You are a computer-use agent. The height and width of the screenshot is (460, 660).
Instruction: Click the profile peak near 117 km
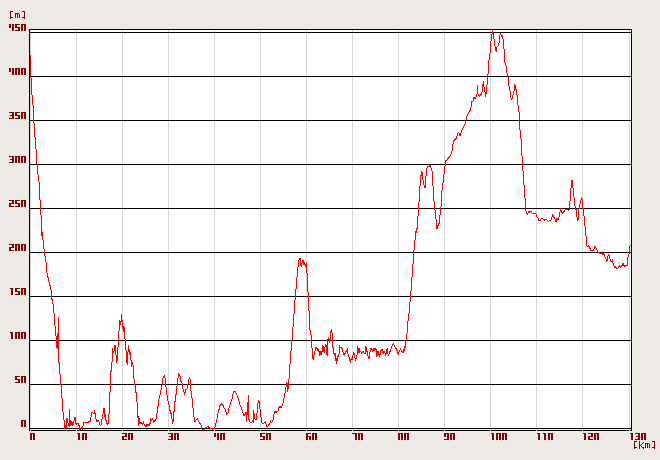(571, 181)
